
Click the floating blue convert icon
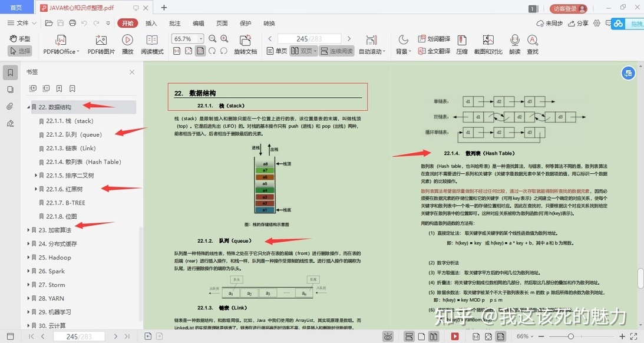point(628,74)
